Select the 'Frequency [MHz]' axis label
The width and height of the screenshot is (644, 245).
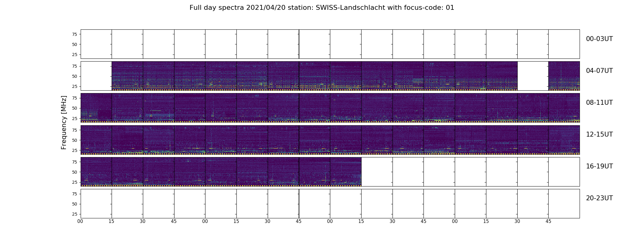pos(64,123)
